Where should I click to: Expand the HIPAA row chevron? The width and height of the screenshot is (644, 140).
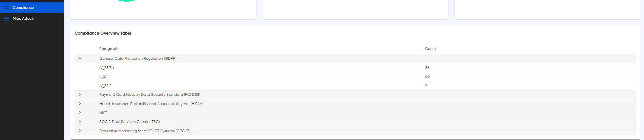click(80, 104)
